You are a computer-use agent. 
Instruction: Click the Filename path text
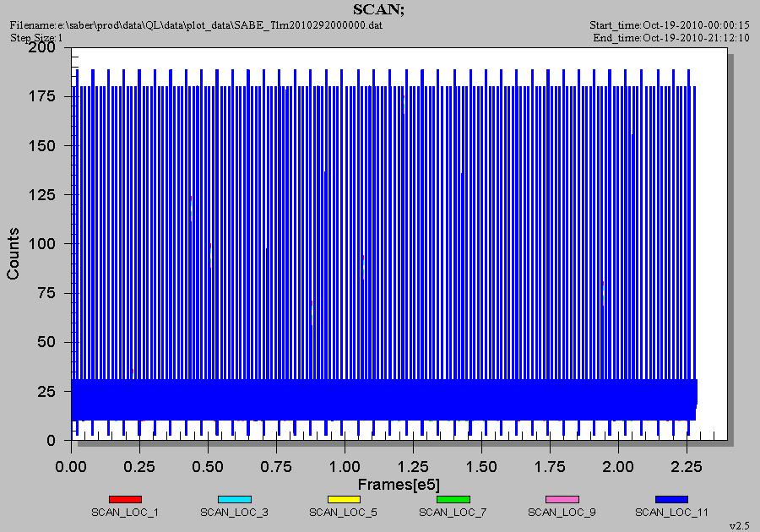point(196,25)
